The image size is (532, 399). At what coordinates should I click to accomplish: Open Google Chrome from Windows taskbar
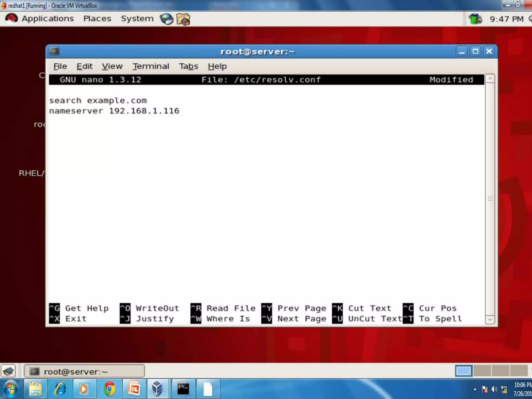click(x=109, y=389)
